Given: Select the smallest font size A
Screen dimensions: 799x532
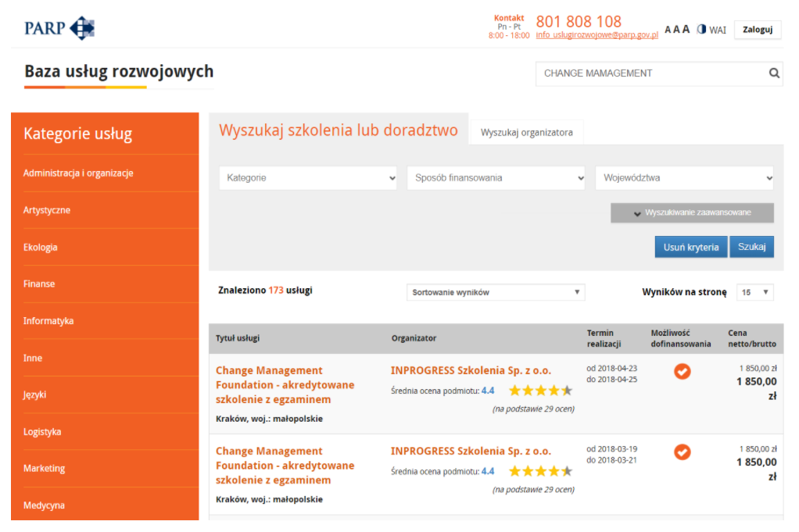Looking at the screenshot, I should click(x=668, y=30).
